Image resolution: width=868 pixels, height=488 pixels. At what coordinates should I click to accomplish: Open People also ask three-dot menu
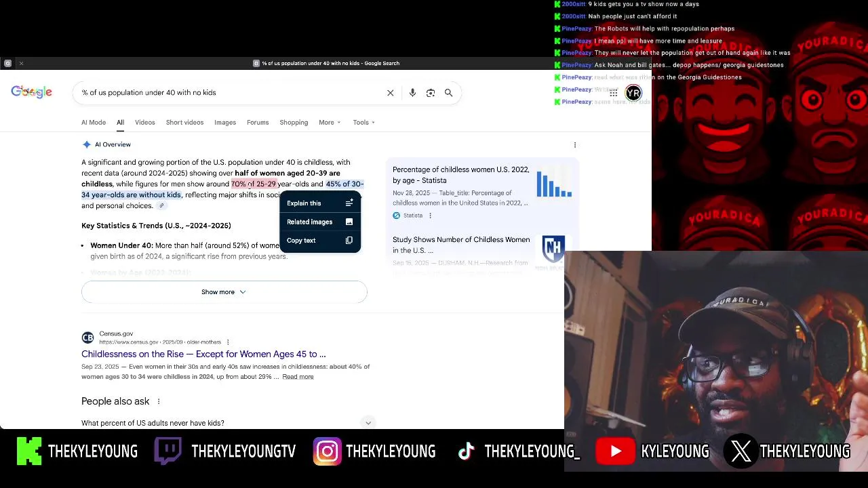[159, 401]
